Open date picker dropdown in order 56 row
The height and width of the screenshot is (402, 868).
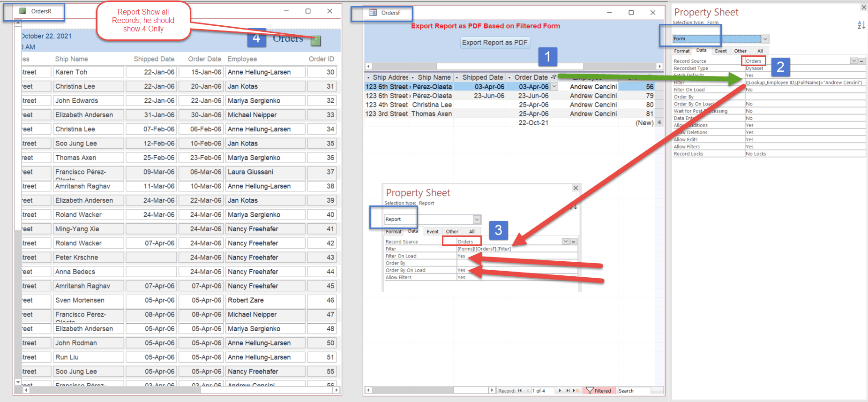(554, 86)
